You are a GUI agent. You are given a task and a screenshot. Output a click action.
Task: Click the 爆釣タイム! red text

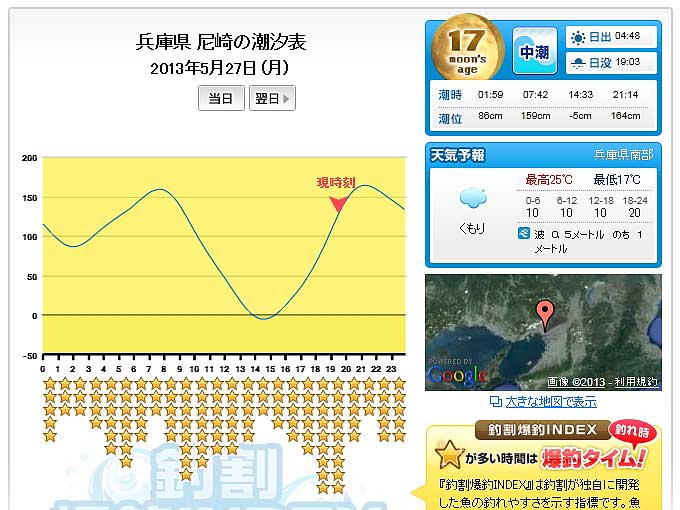[x=594, y=459]
